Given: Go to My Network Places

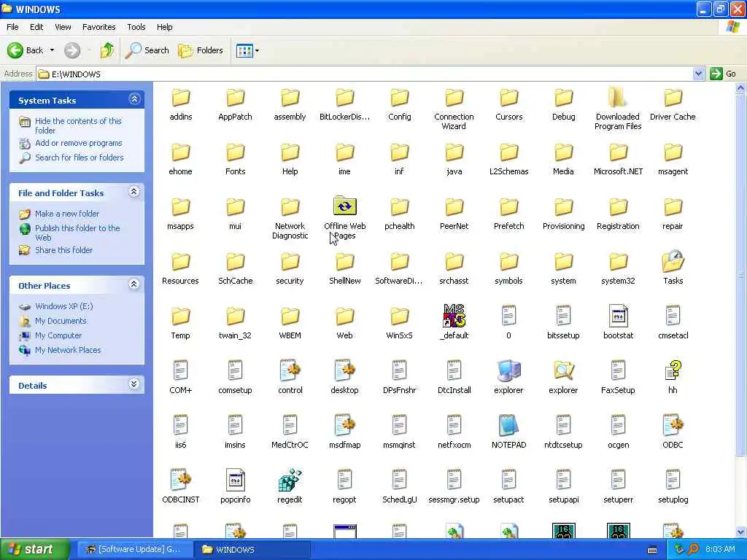Looking at the screenshot, I should click(x=68, y=350).
